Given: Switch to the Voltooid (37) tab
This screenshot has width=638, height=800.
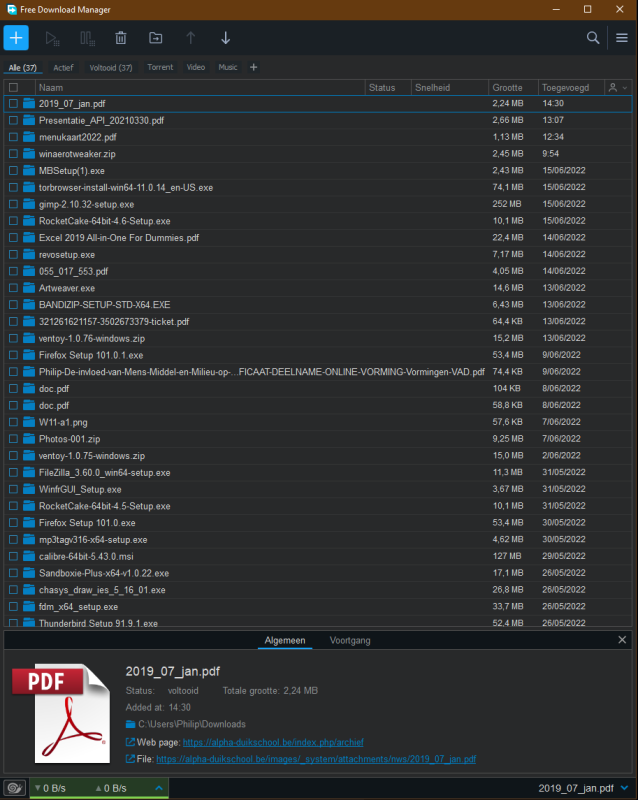Looking at the screenshot, I should coord(111,67).
